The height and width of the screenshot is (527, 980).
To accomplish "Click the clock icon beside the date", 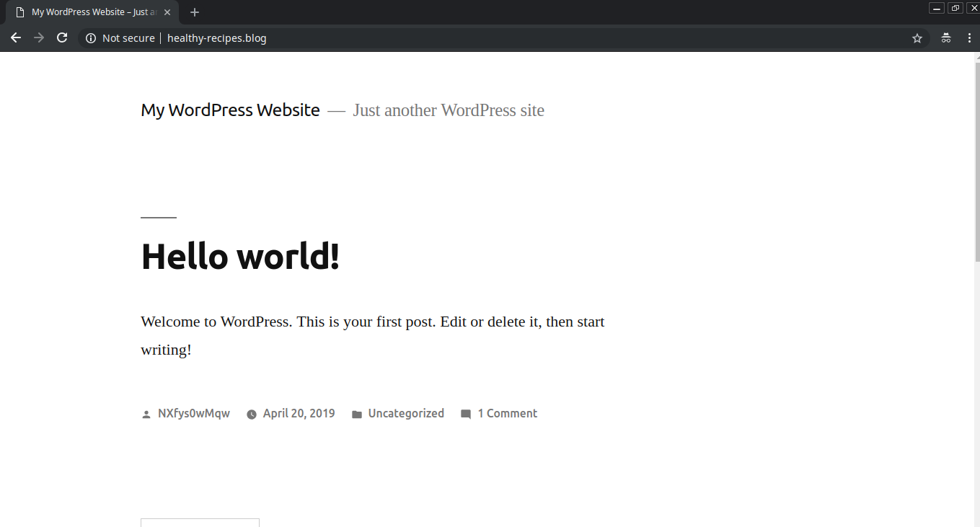I will [252, 414].
